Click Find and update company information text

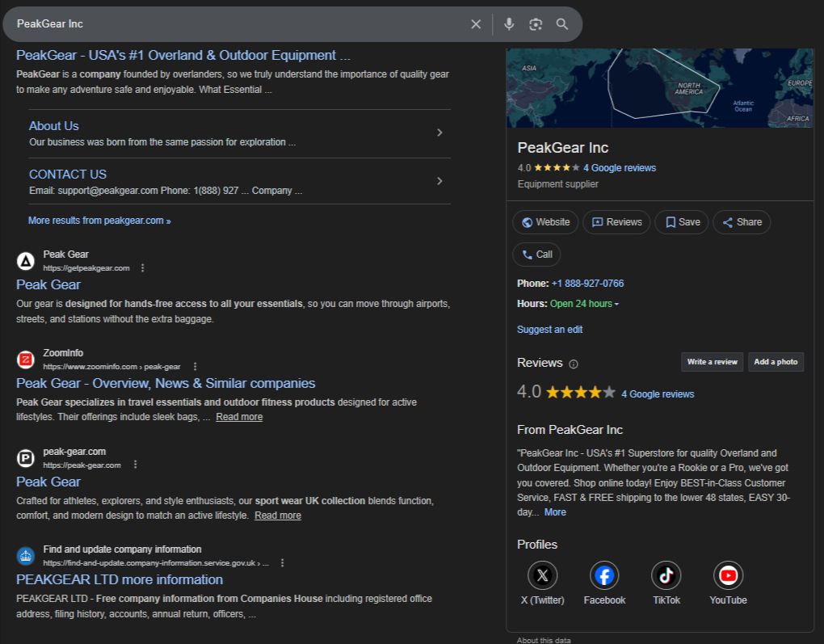(x=122, y=549)
